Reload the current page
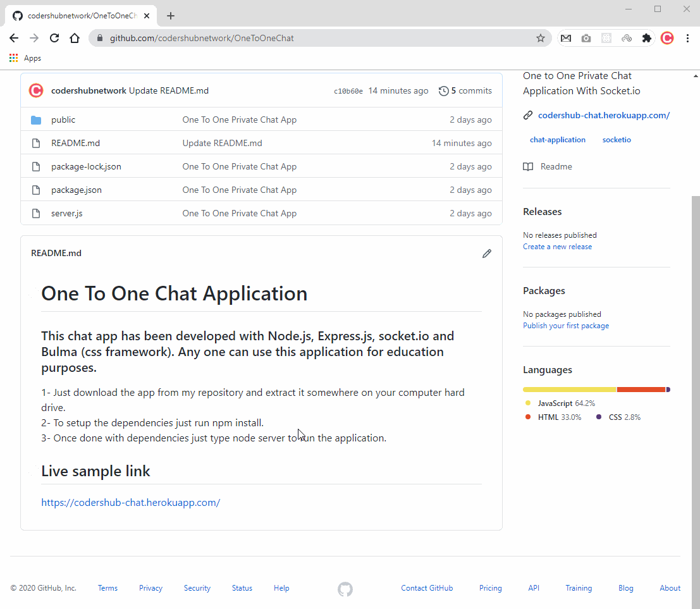Screen dimensions: 700x609 [x=54, y=38]
